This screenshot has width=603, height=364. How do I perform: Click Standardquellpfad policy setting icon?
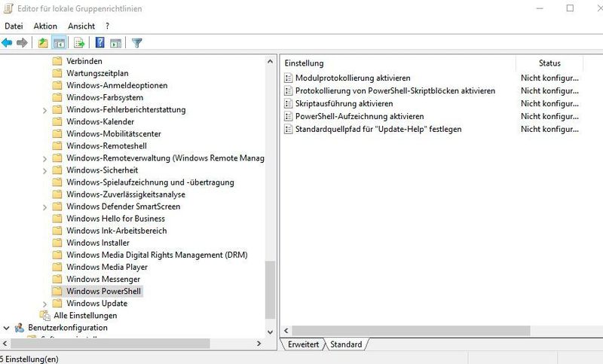tap(288, 129)
